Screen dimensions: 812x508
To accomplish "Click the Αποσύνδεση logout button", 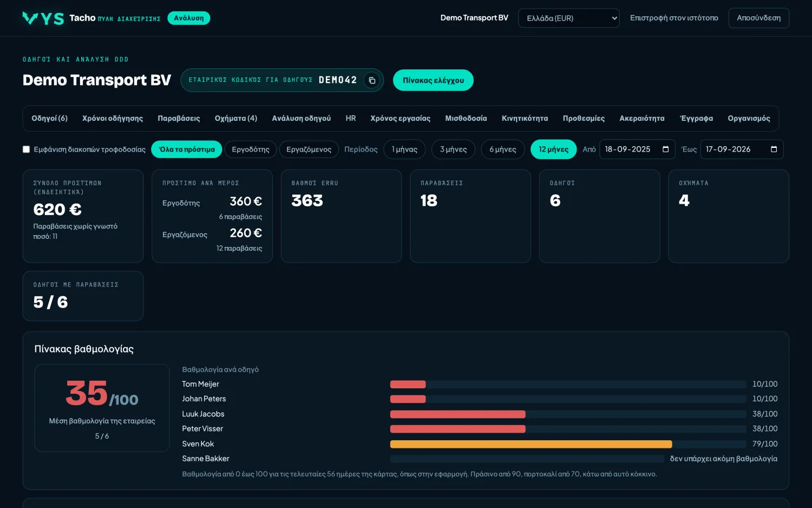I will tap(758, 18).
